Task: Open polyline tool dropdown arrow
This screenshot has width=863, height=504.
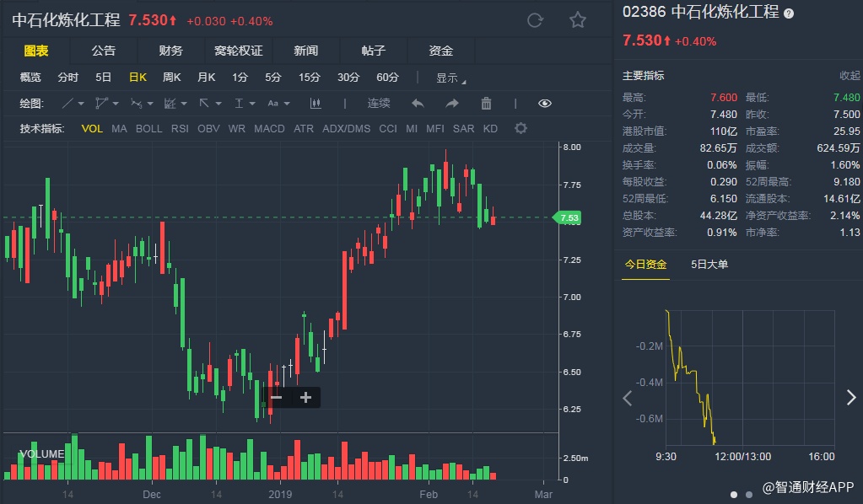Action: (116, 104)
